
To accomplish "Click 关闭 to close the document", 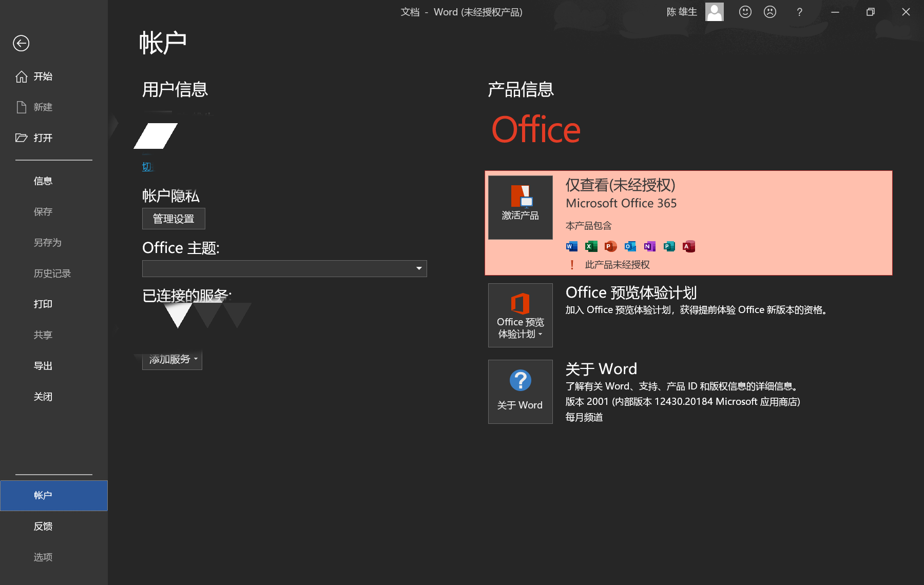I will point(54,397).
